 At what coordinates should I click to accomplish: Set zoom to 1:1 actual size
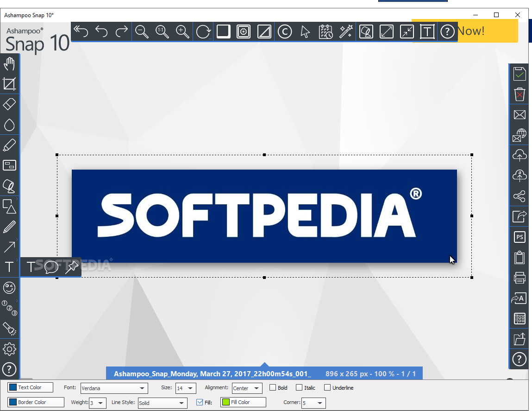click(x=162, y=32)
